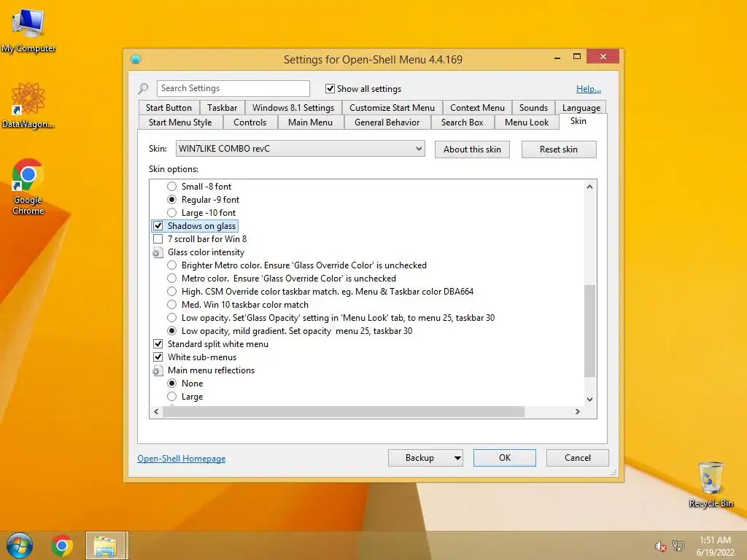Open Context Menu tab

(x=477, y=108)
